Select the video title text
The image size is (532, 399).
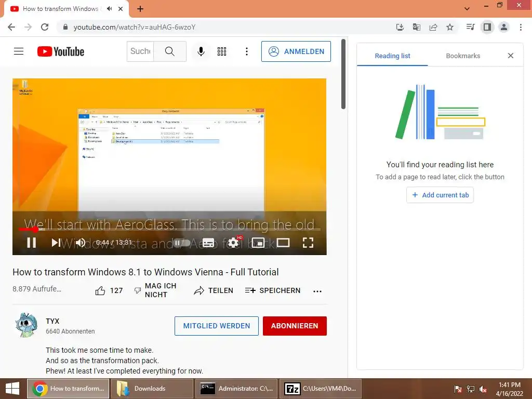145,272
